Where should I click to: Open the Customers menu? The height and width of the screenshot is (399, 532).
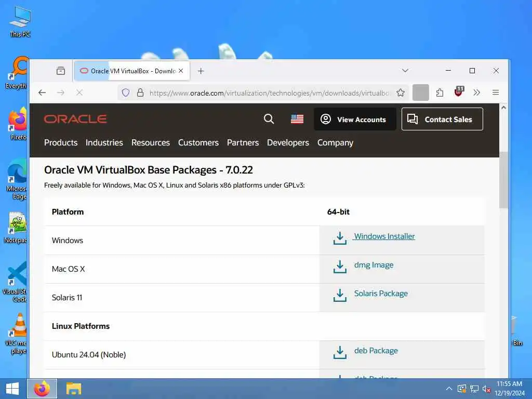click(x=198, y=142)
